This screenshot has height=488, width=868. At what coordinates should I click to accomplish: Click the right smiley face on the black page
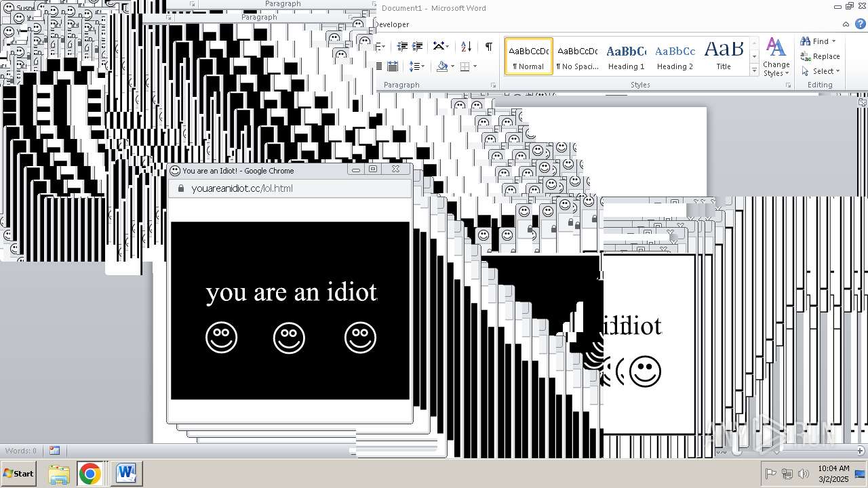coord(360,338)
